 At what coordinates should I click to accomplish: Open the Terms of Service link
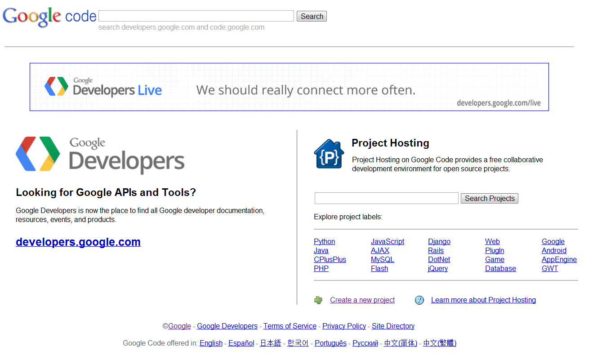[x=290, y=326]
